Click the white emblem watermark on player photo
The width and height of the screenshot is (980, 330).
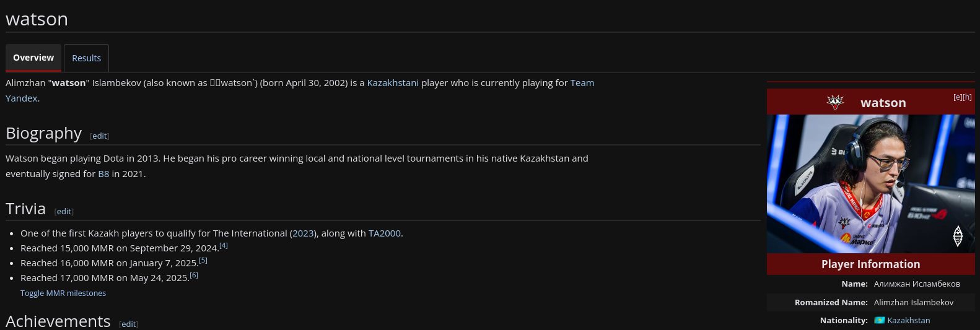pos(958,236)
